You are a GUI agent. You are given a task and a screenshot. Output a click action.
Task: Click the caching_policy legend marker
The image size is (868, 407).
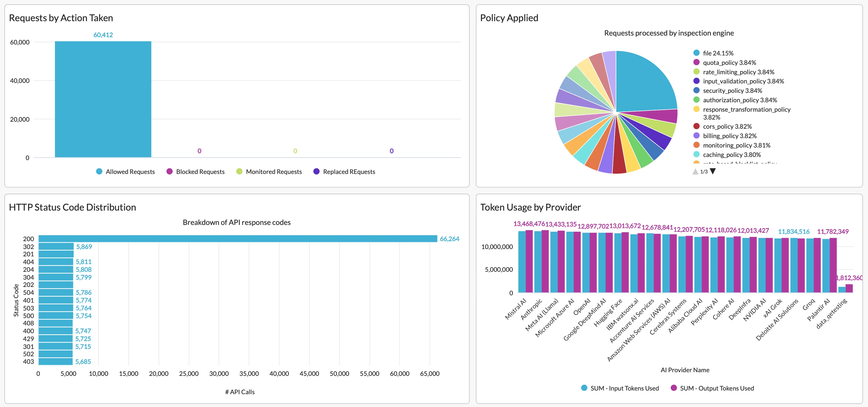(696, 155)
